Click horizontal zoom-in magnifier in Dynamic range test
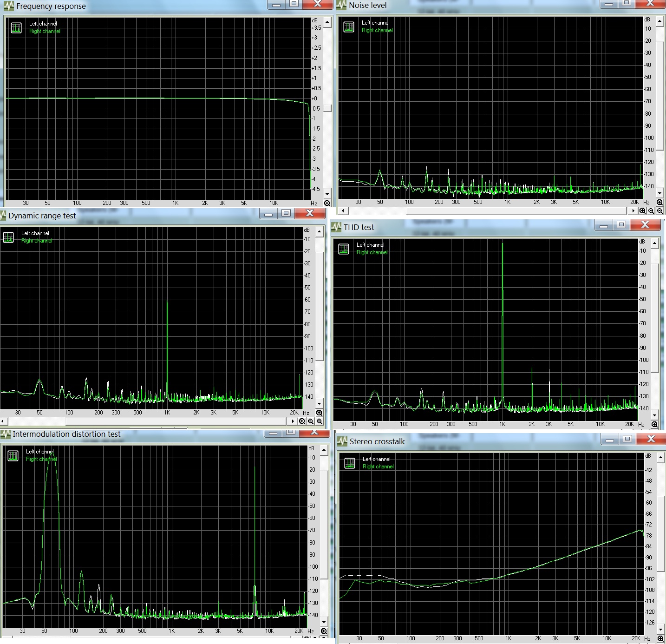 coord(302,421)
